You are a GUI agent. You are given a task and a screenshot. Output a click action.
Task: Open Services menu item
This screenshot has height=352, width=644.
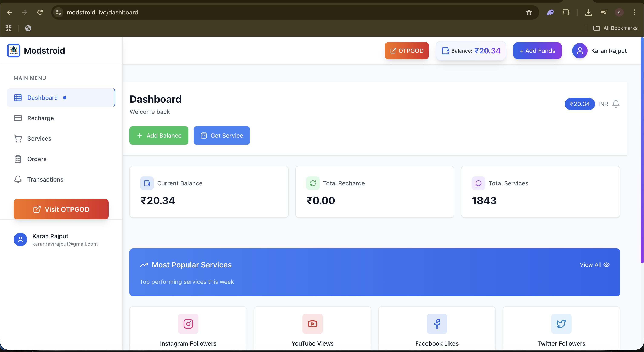(61, 138)
